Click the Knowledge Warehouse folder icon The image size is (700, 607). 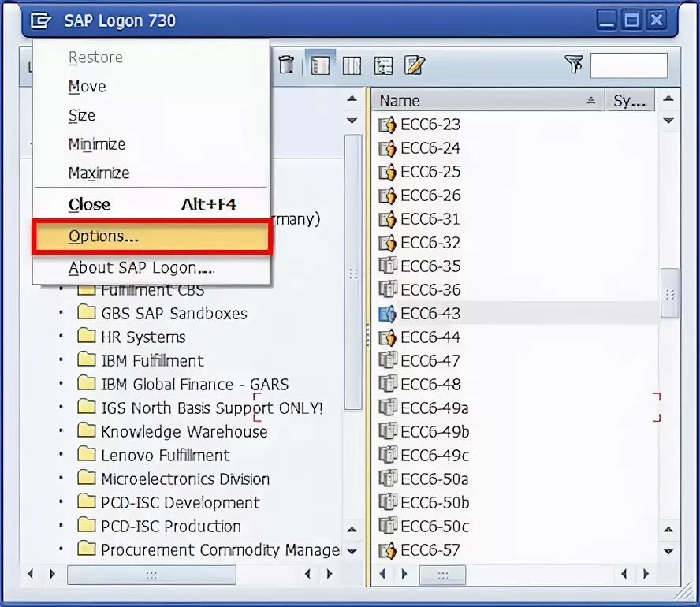pos(86,430)
